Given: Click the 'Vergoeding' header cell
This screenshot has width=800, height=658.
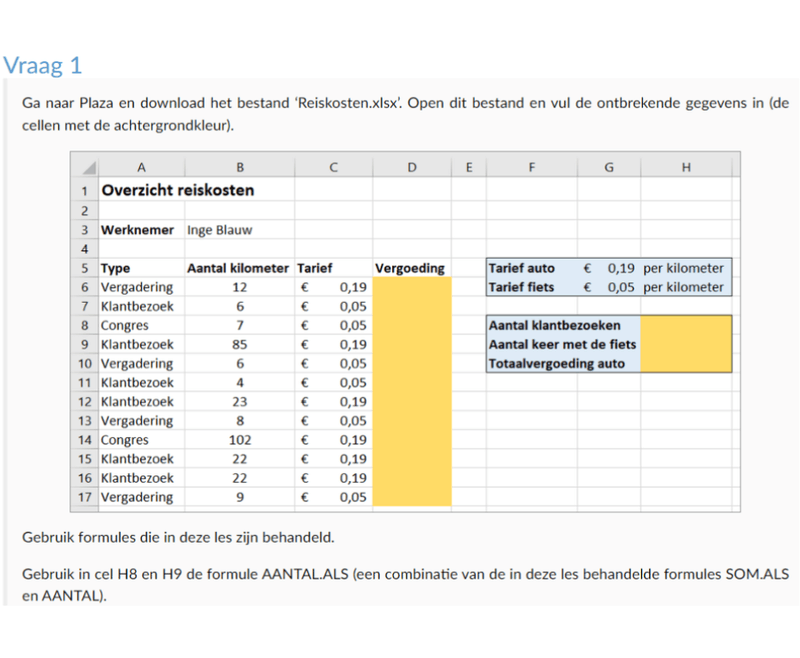Looking at the screenshot, I should tap(410, 268).
